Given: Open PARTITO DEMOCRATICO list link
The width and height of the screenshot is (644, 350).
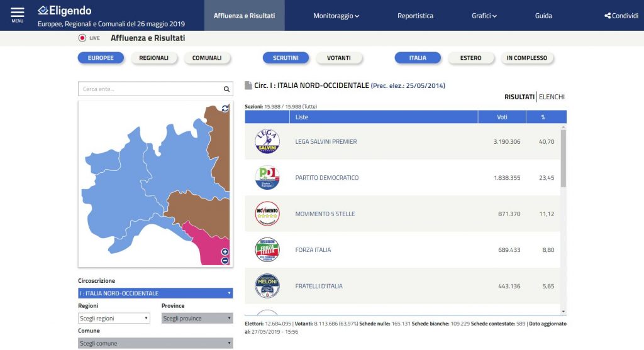Looking at the screenshot, I should tap(327, 178).
